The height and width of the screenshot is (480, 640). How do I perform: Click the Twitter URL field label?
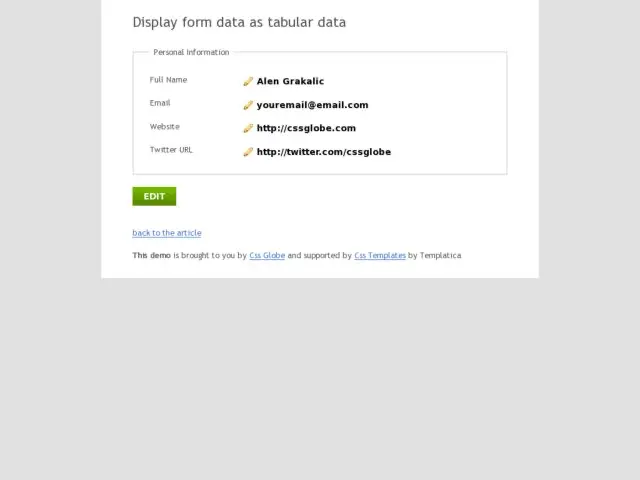coord(171,150)
